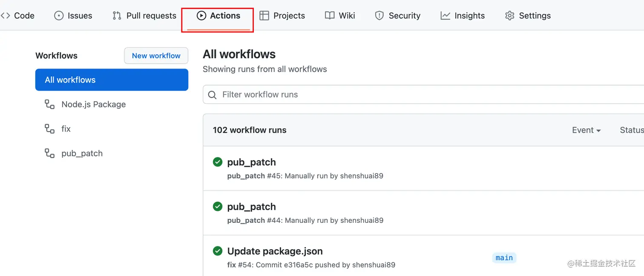Viewport: 644px width, 276px height.
Task: Click the Node.js Package workflow icon
Action: pos(50,104)
